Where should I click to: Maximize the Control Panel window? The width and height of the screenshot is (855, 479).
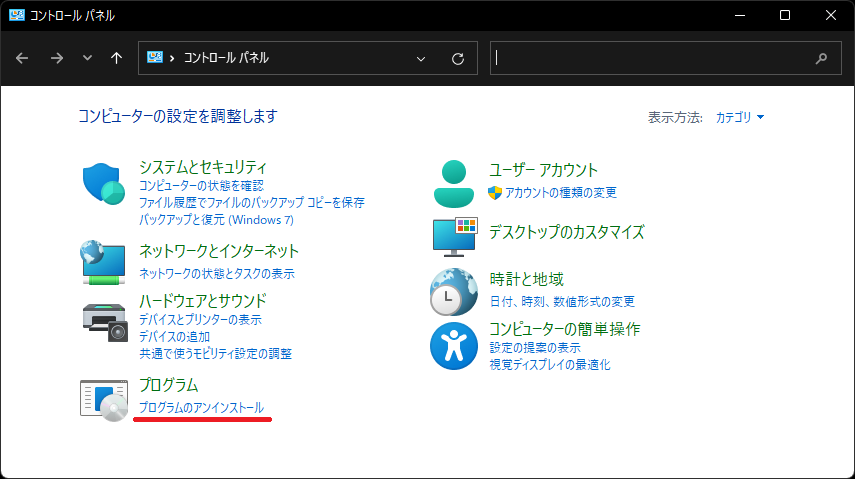[x=785, y=15]
